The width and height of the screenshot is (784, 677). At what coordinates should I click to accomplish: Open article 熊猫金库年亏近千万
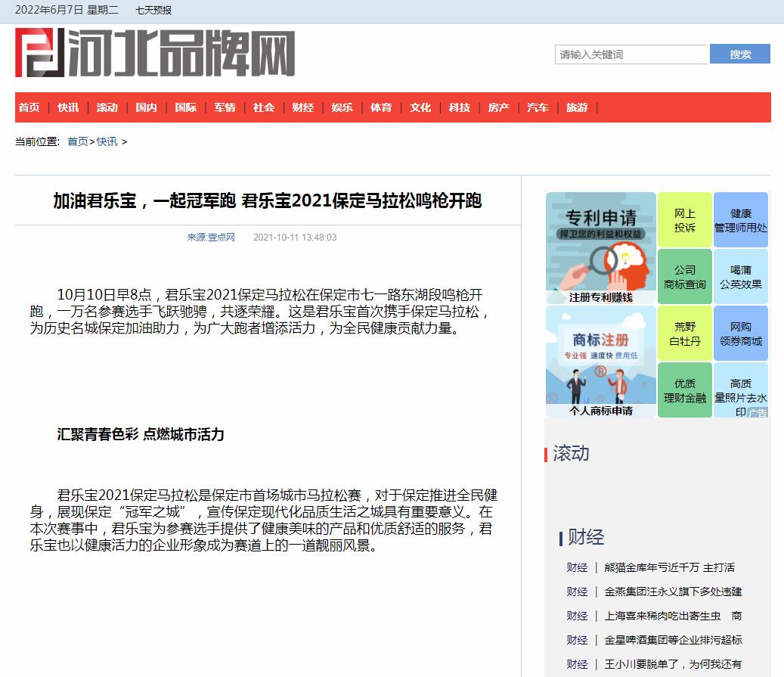tap(670, 567)
